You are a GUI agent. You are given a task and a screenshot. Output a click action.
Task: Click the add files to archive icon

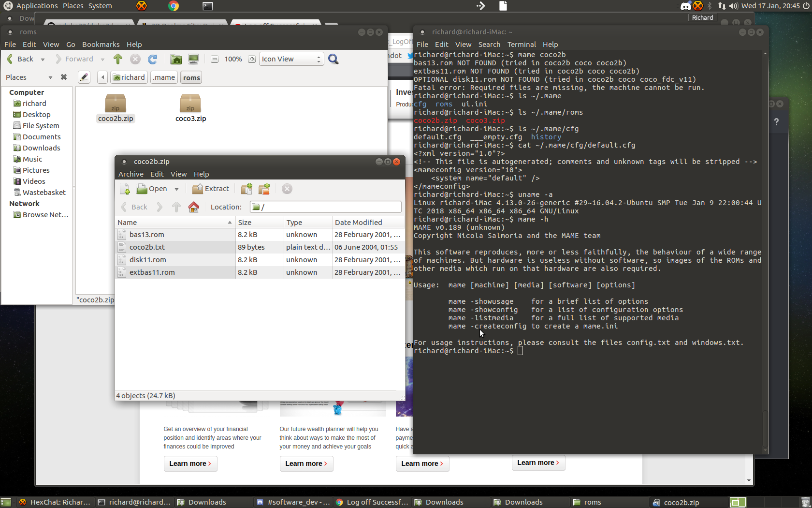click(x=246, y=189)
